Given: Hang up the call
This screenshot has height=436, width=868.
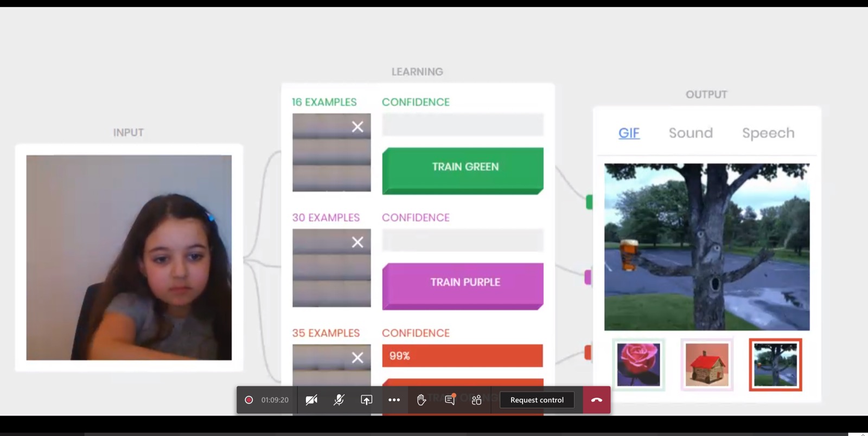Looking at the screenshot, I should click(x=597, y=400).
